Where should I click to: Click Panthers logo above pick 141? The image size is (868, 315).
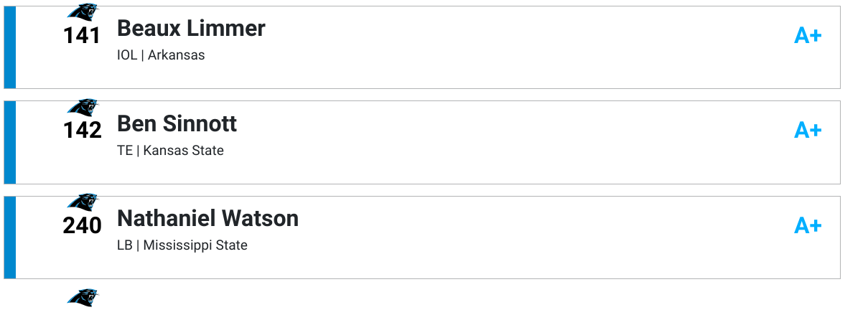[83, 11]
